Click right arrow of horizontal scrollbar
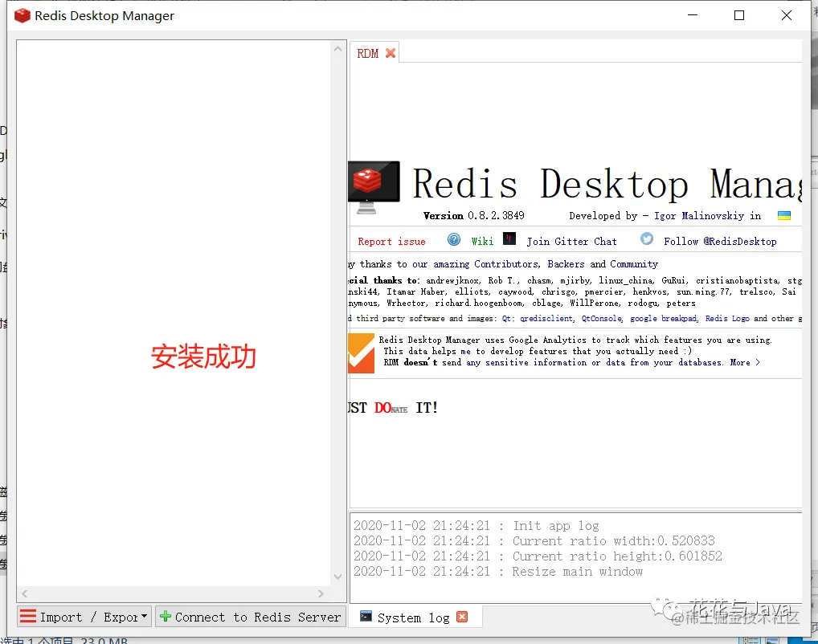 [x=321, y=593]
